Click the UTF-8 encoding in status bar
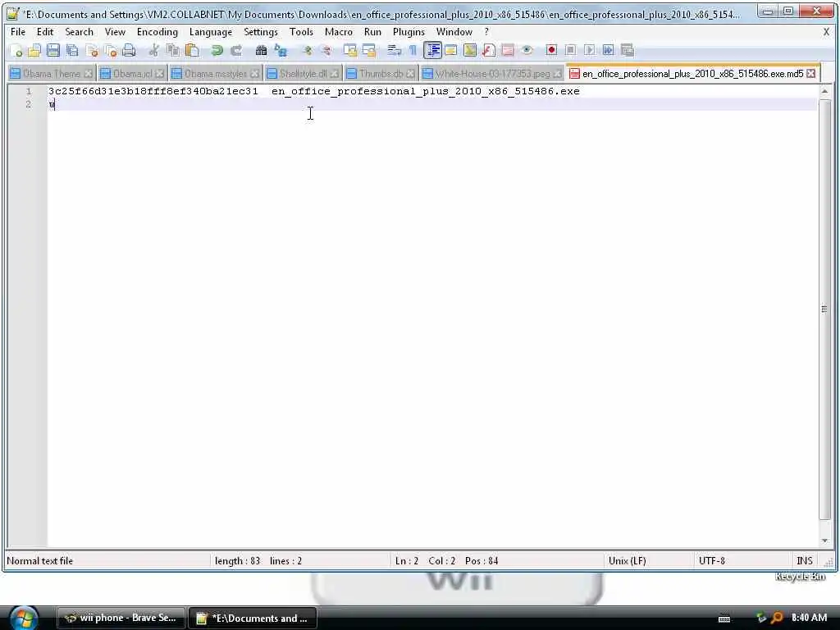This screenshot has width=840, height=630. pos(711,561)
